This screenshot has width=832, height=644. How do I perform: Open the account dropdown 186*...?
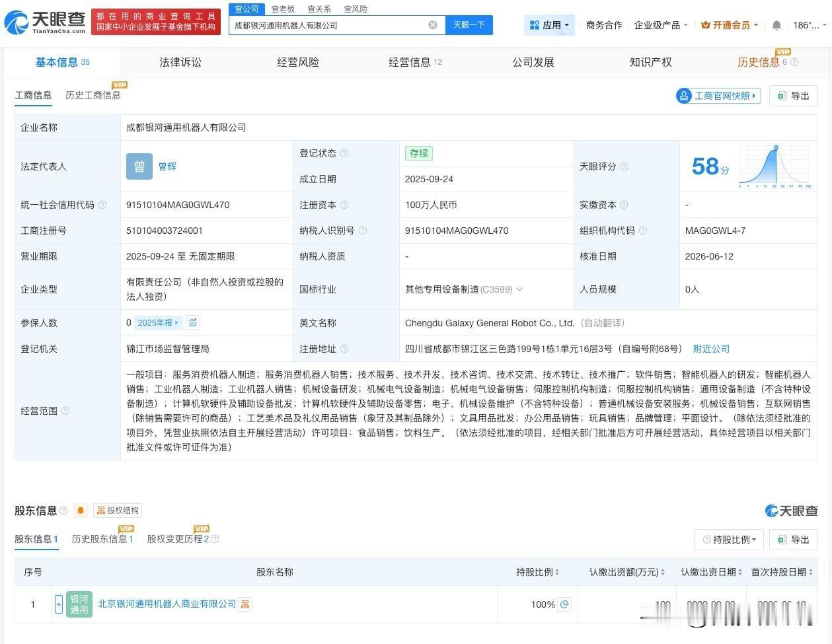pos(810,25)
